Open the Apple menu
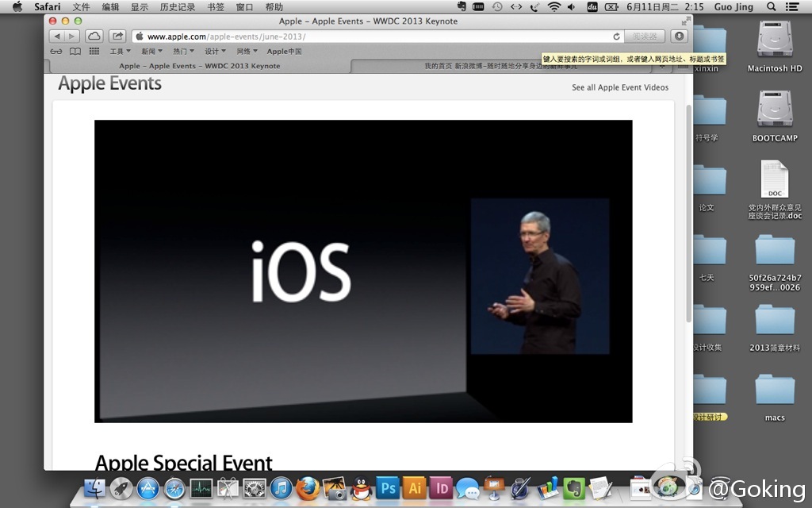 click(17, 6)
